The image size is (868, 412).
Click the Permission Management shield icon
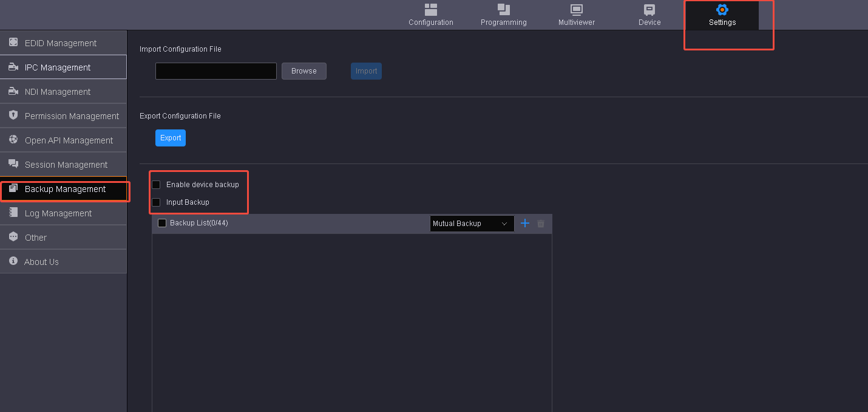pos(13,115)
